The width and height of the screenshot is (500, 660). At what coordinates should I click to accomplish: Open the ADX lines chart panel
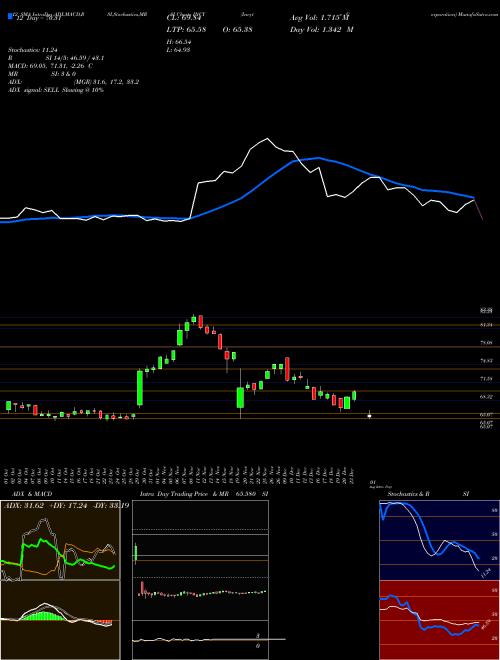(60, 540)
